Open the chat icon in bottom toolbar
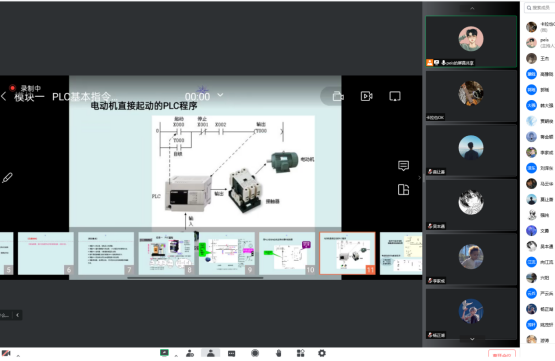Screen dimensions: 555x361 click(x=231, y=353)
